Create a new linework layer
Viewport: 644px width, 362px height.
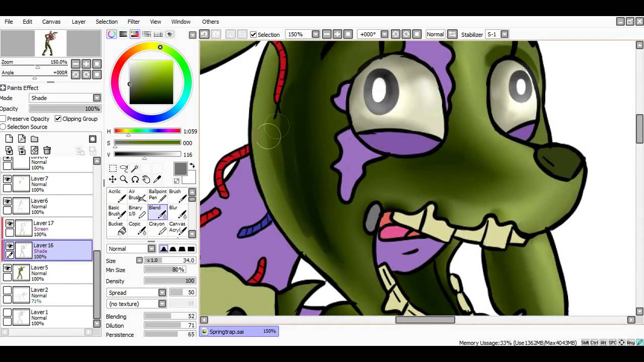click(22, 139)
